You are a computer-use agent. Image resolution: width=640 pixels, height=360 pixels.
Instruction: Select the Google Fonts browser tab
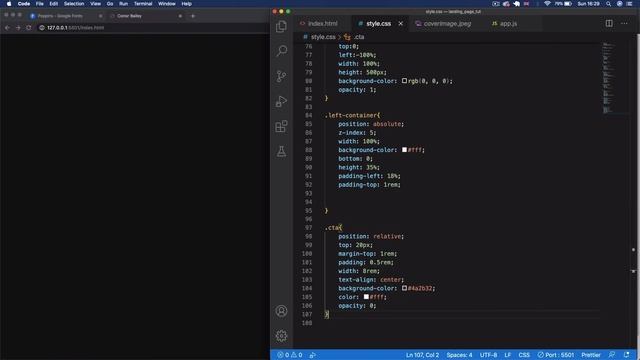66,16
